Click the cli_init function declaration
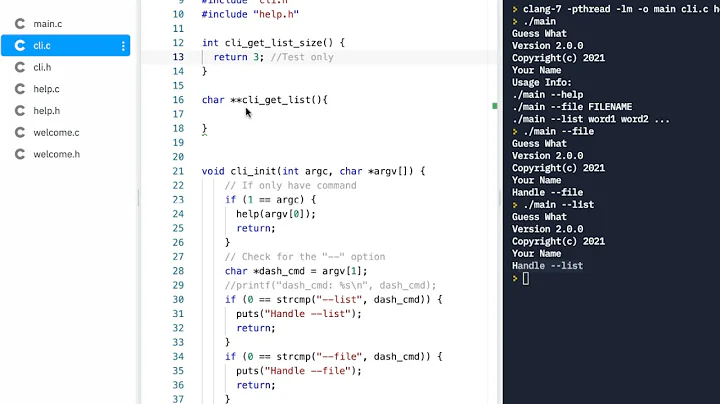The width and height of the screenshot is (720, 404). [313, 171]
